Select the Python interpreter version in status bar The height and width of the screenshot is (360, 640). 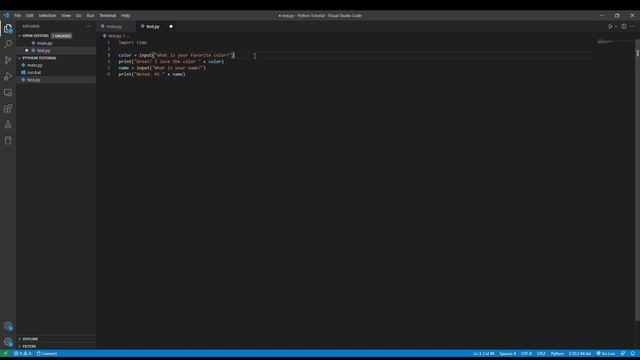pyautogui.click(x=580, y=354)
